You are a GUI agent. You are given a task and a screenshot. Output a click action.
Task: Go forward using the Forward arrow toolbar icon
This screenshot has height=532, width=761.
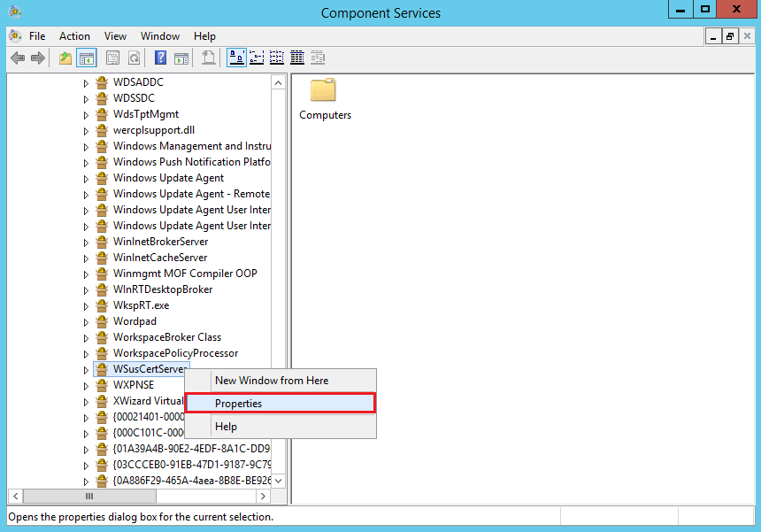click(38, 58)
